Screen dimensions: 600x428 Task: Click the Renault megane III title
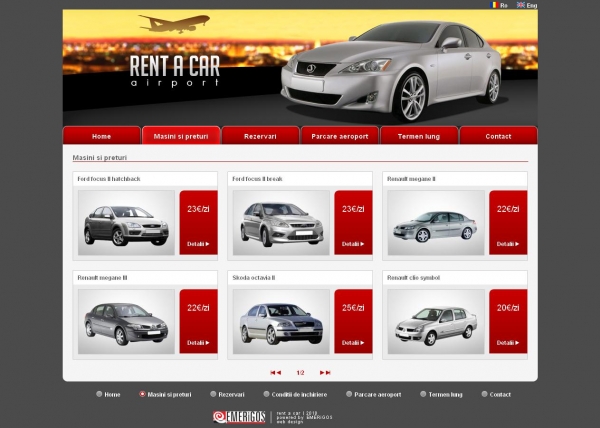[102, 278]
